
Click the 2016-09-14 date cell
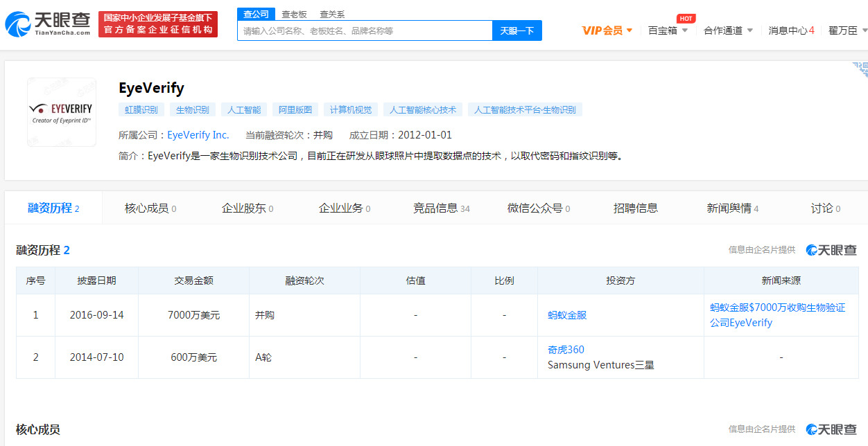point(97,315)
